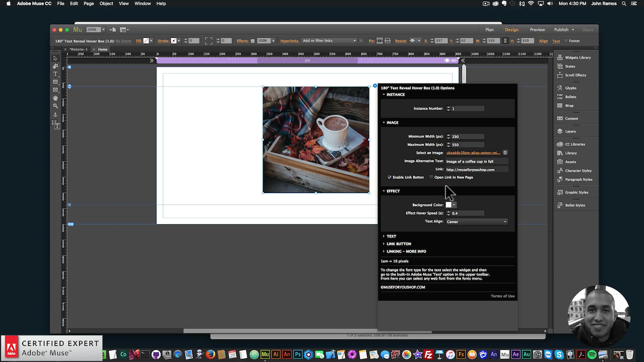This screenshot has width=644, height=362.
Task: Select the Text tool in the left toolbar
Action: [55, 73]
